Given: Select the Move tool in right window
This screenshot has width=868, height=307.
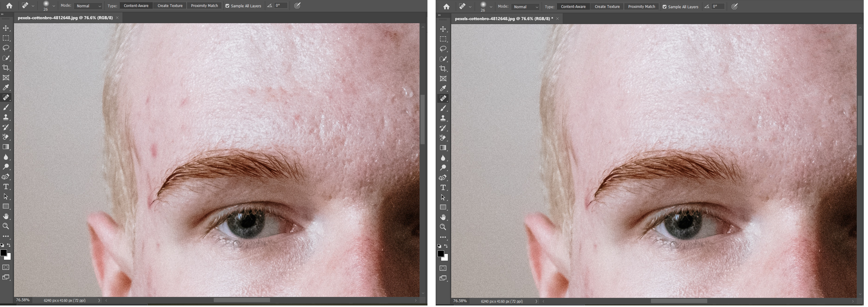Looking at the screenshot, I should coord(443,29).
